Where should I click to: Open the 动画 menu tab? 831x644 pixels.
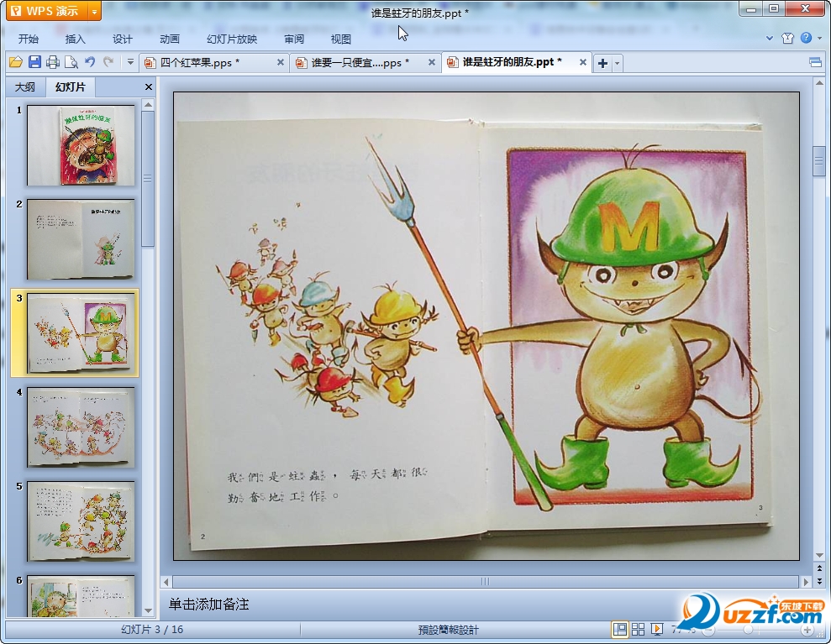click(170, 39)
